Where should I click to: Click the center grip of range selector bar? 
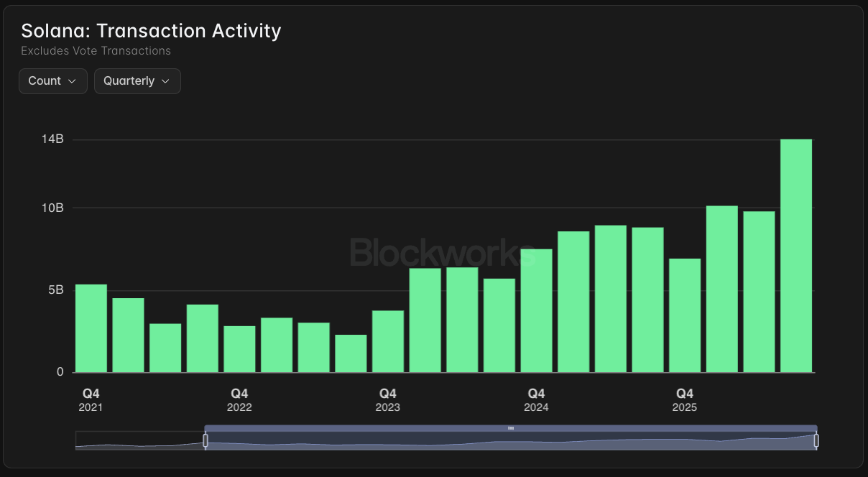coord(511,428)
